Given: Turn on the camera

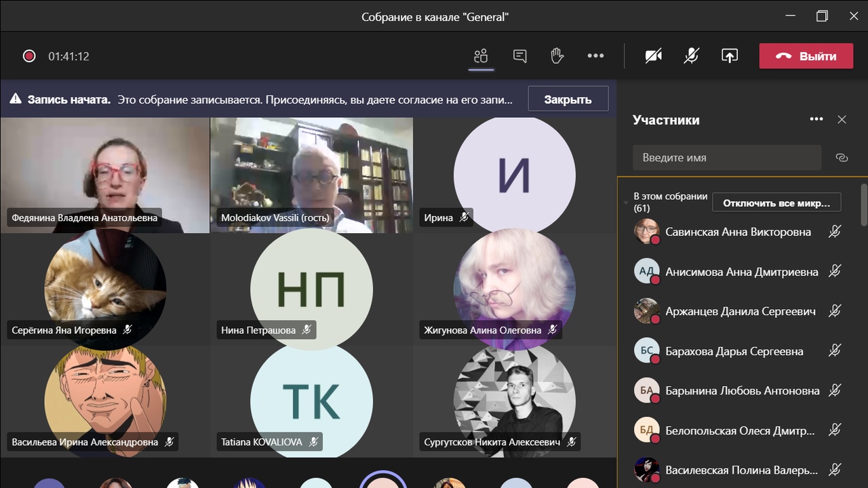Looking at the screenshot, I should pos(652,56).
